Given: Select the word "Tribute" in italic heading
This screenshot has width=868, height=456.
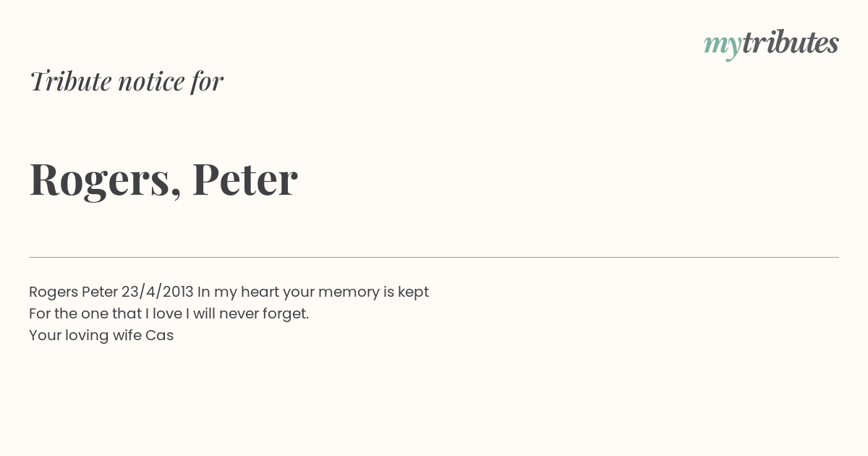Looking at the screenshot, I should click(x=71, y=81).
